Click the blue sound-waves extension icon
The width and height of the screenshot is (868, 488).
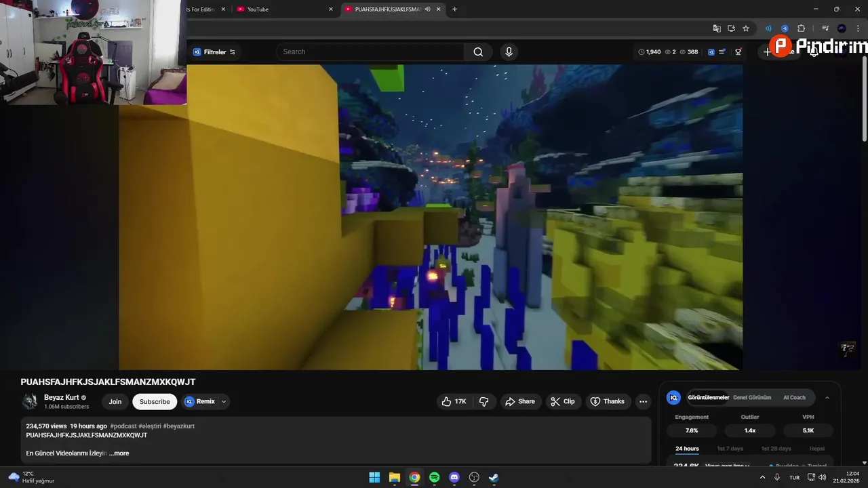768,28
